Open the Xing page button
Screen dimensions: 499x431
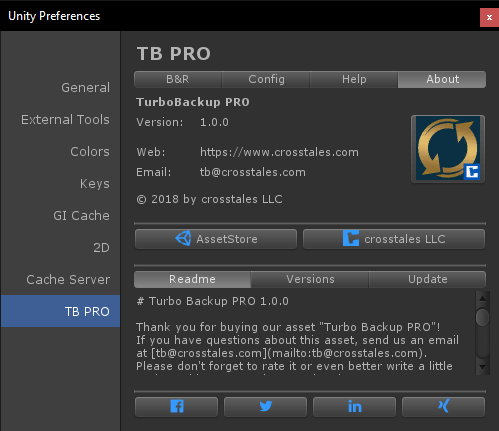443,407
